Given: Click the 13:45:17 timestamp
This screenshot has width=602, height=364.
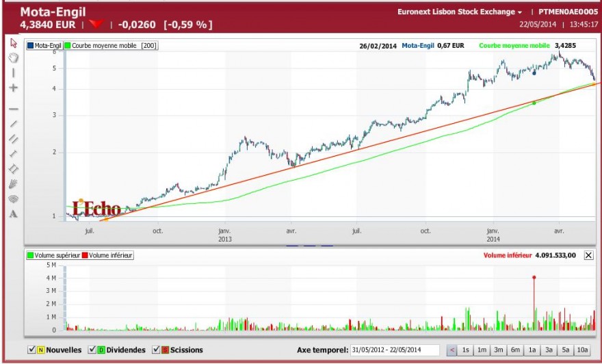Looking at the screenshot, I should point(584,24).
